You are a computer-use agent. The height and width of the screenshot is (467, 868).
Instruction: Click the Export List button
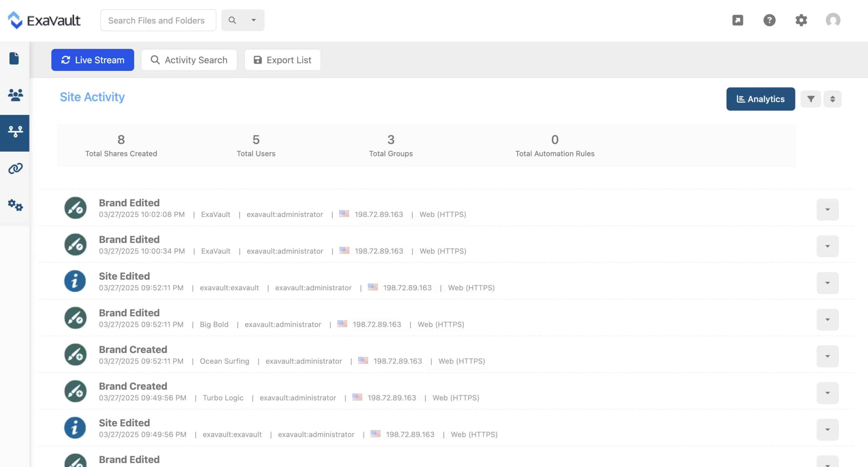(x=282, y=60)
